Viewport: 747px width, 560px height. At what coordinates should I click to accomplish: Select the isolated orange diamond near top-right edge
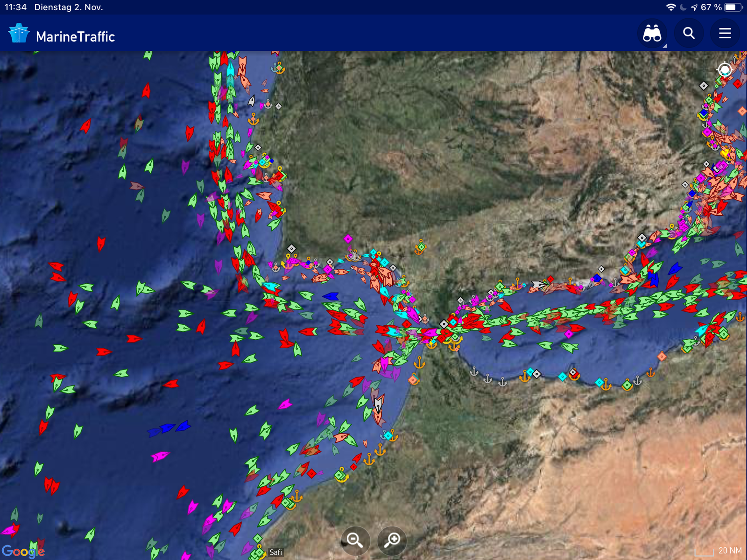coord(742,111)
